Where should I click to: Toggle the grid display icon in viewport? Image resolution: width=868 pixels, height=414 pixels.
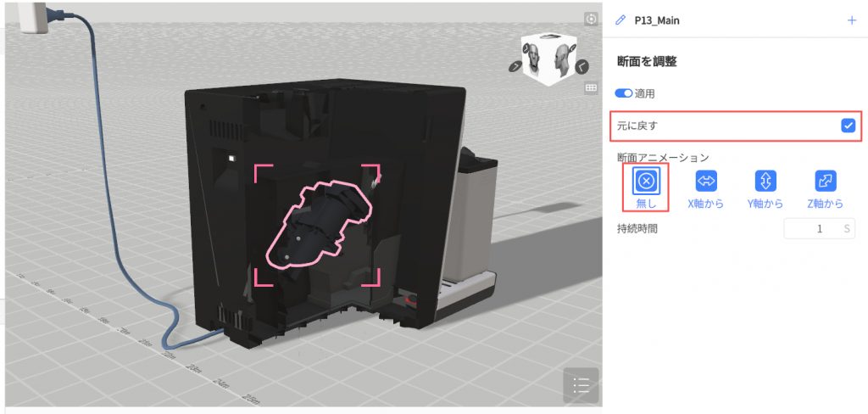tap(592, 87)
